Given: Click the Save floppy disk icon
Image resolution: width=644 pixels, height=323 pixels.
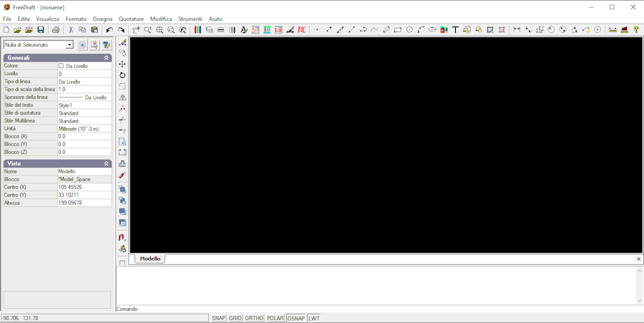Looking at the screenshot, I should [41, 29].
